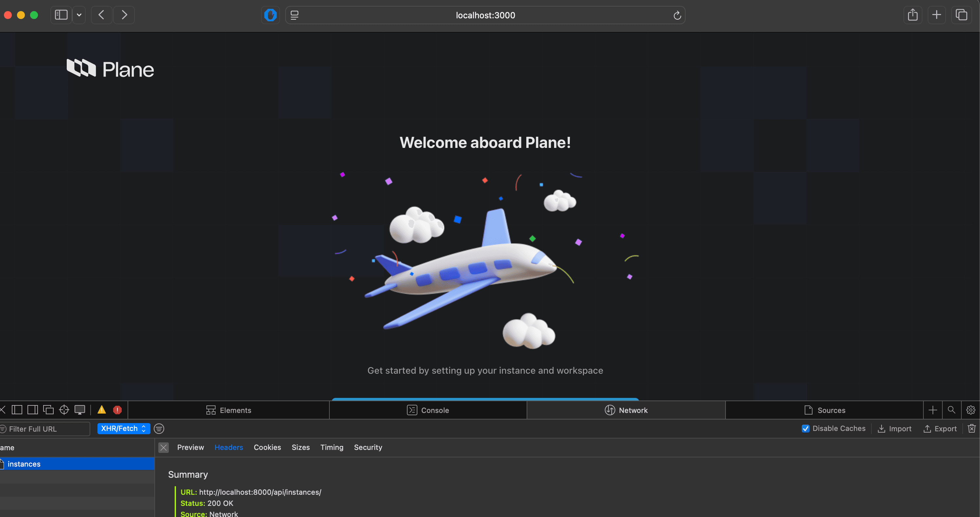Select the Network tab

tap(626, 410)
